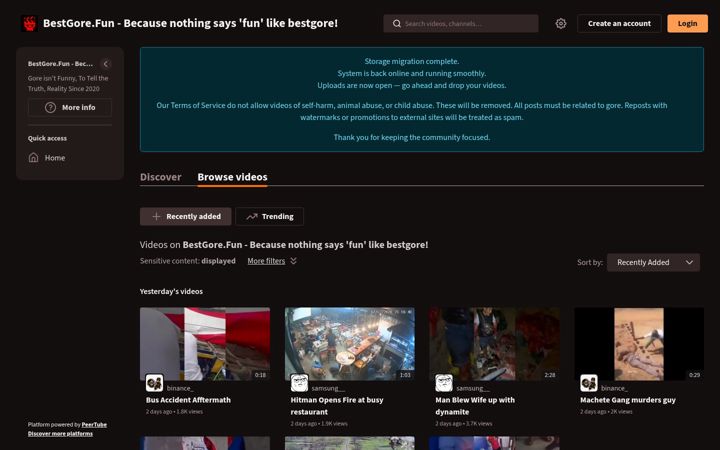This screenshot has height=450, width=720.
Task: Click the binance_ channel name under Machete Gang
Action: click(x=614, y=388)
